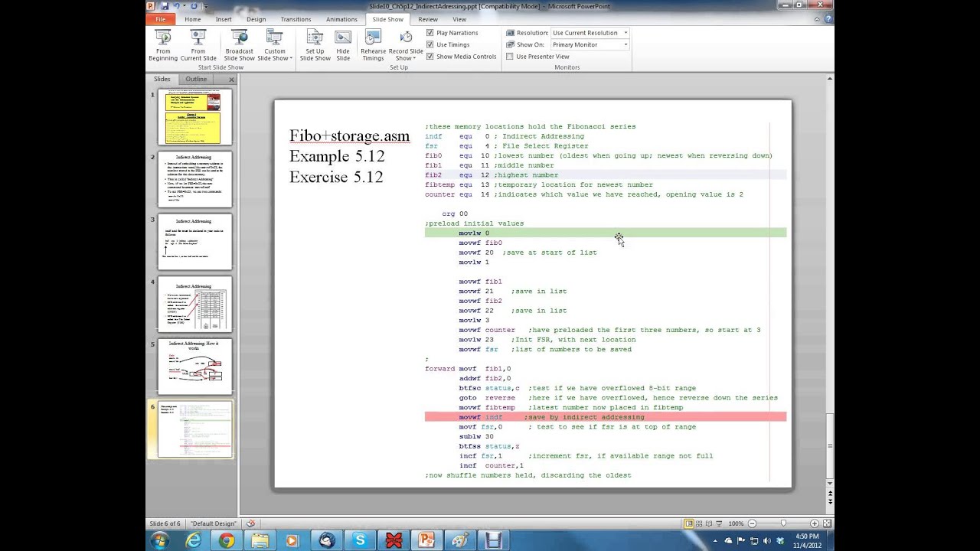Viewport: 980px width, 551px height.
Task: Click Undo in Quick Access Toolbar
Action: [x=177, y=6]
